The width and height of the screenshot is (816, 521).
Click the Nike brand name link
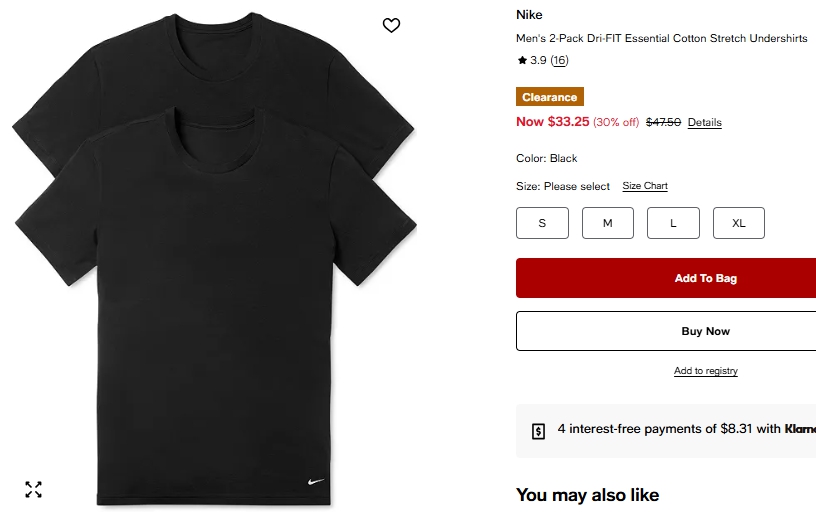click(529, 15)
